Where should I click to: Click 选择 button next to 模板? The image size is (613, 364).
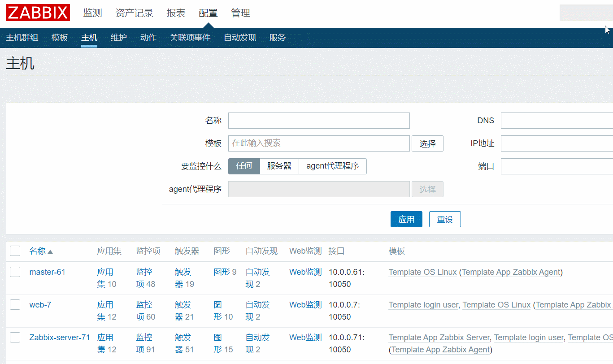[427, 143]
